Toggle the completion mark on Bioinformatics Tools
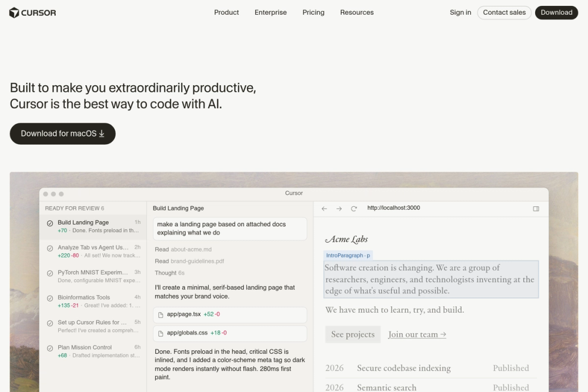This screenshot has height=392, width=588. coord(49,298)
